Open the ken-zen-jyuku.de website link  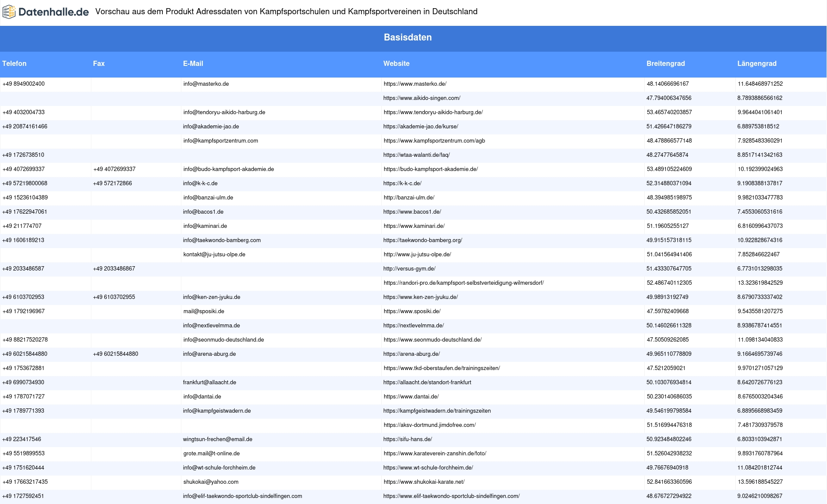click(420, 297)
